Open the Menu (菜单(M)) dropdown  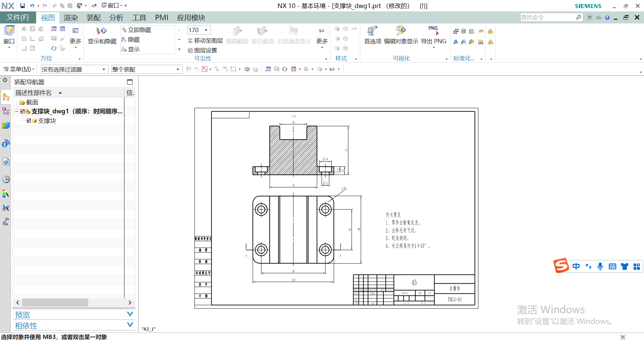[19, 69]
